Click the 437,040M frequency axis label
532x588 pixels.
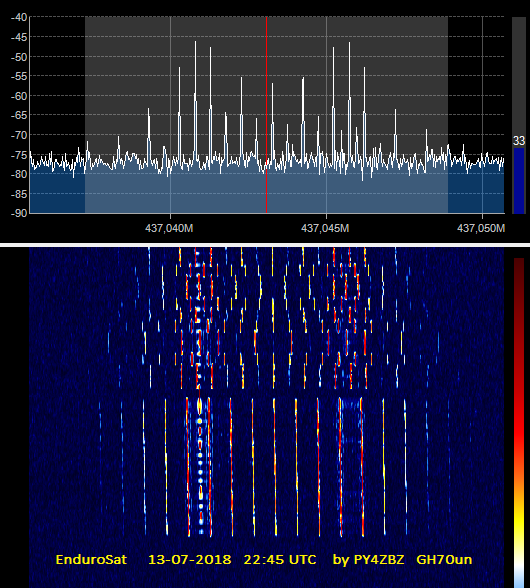pos(169,228)
